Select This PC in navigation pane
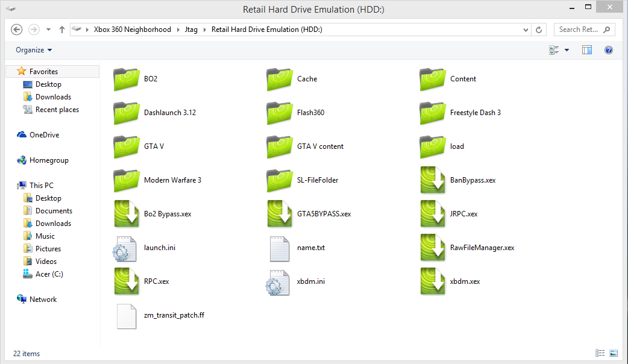Viewport: 628px width, 364px height. 41,186
